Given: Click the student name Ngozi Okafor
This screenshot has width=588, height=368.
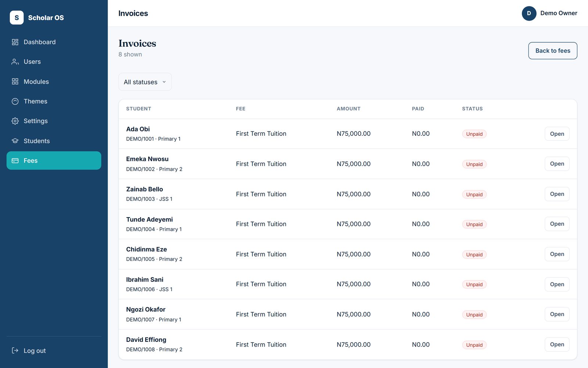Looking at the screenshot, I should [x=146, y=309].
